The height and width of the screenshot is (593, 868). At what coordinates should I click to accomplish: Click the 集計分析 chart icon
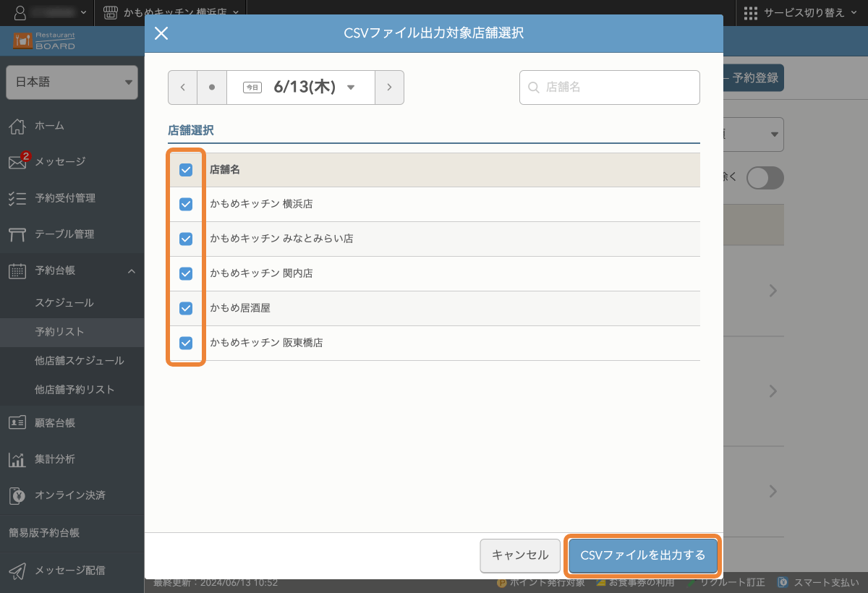(17, 459)
